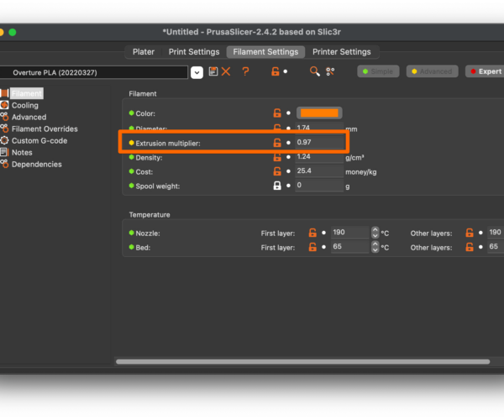
Task: Click the Cost row lock icon
Action: click(277, 171)
